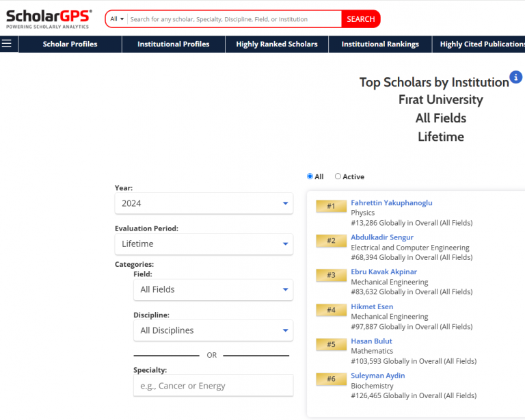Open the Evaluation Period Lifetime dropdown
Image resolution: width=525 pixels, height=420 pixels.
click(x=204, y=244)
